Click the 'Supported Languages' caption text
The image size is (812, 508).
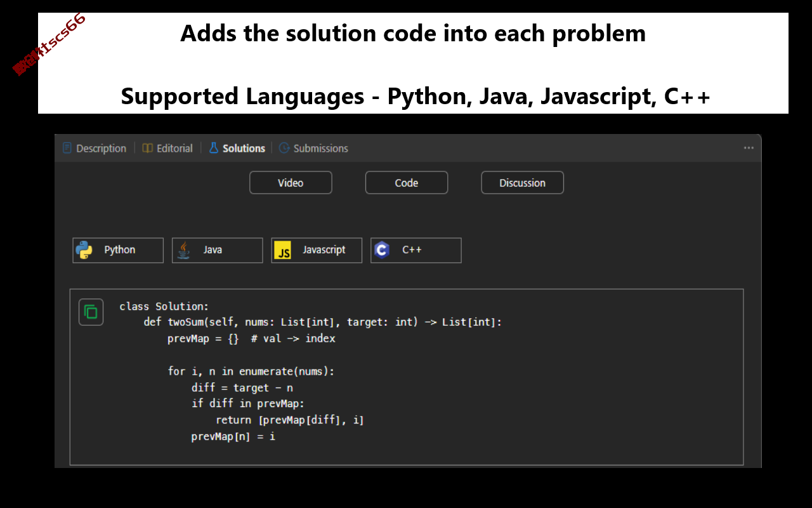point(416,97)
